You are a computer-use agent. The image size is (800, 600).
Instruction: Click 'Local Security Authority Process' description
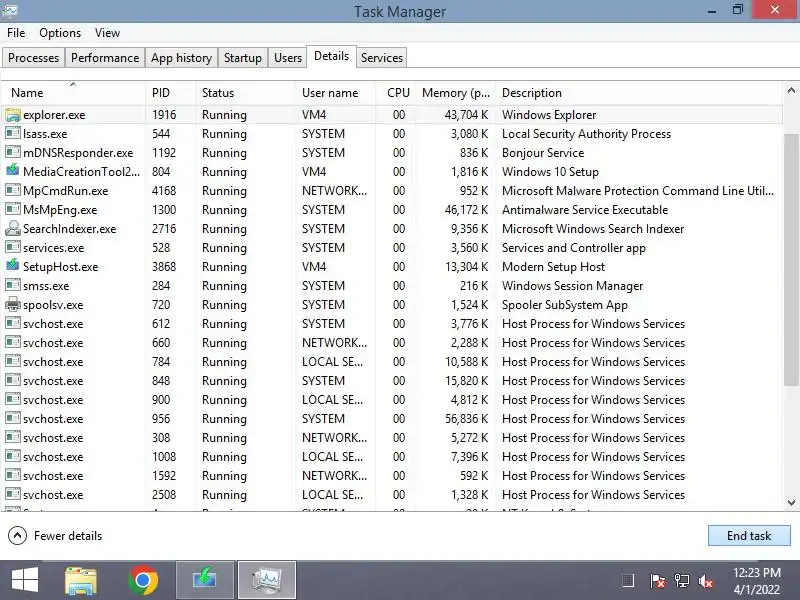586,134
